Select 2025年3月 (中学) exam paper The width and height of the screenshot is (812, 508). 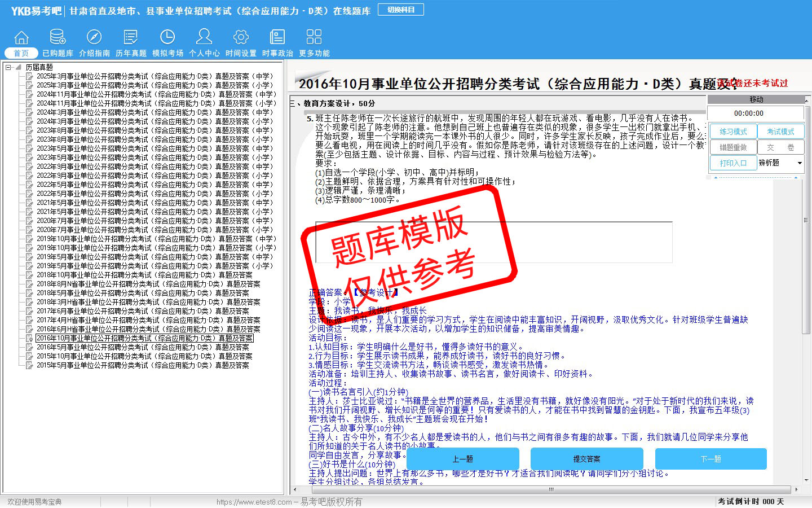[x=155, y=76]
